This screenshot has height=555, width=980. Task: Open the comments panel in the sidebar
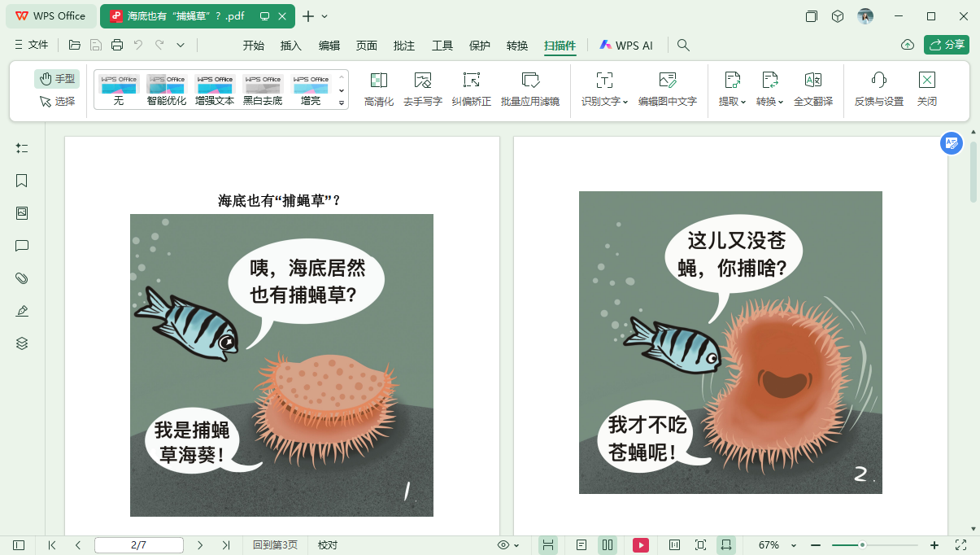(21, 246)
